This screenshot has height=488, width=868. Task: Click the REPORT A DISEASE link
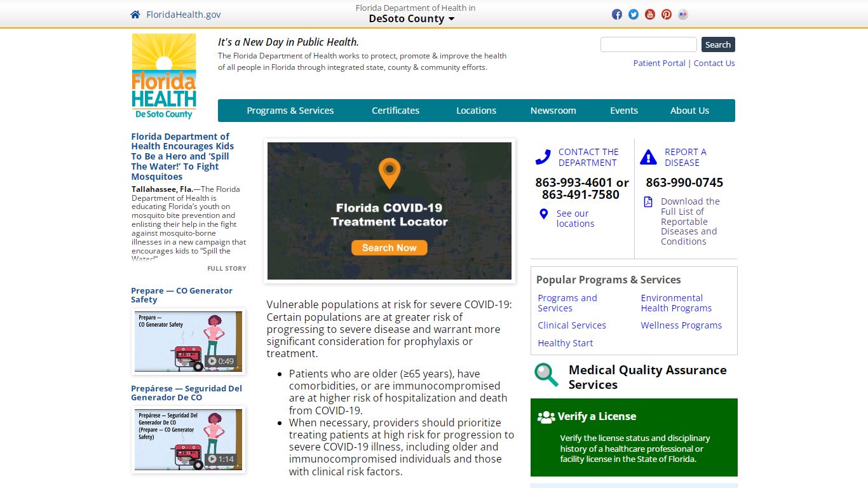686,157
